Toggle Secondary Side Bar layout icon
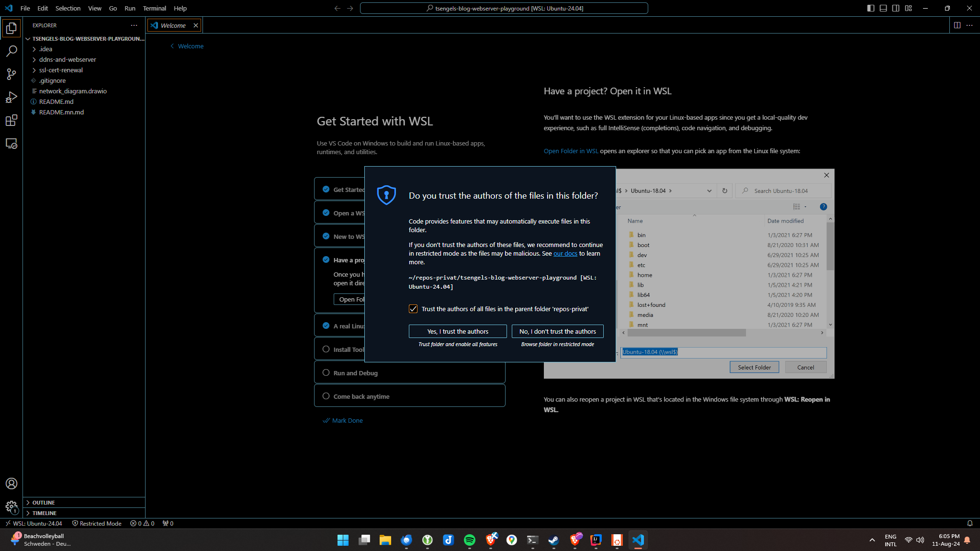 point(896,8)
